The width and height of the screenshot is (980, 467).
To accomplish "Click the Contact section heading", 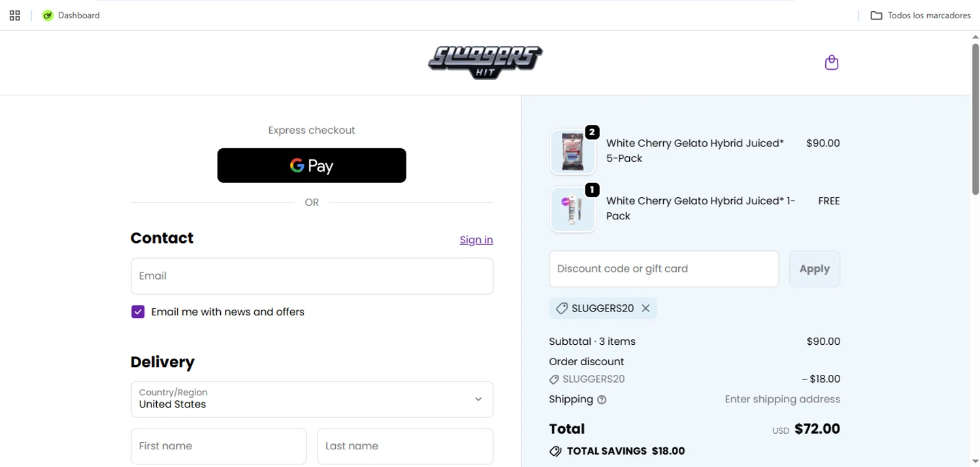I will (x=162, y=238).
